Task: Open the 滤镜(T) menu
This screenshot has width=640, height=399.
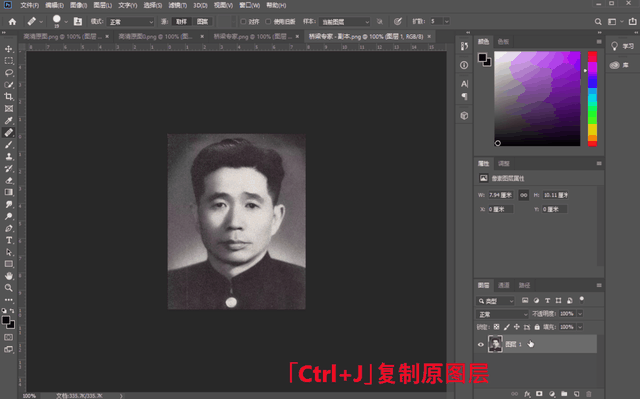Action: tap(178, 5)
